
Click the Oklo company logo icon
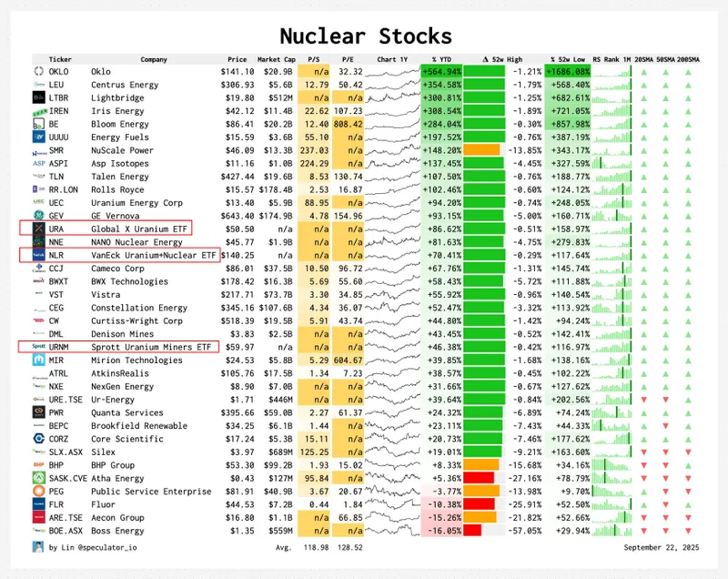click(x=38, y=72)
